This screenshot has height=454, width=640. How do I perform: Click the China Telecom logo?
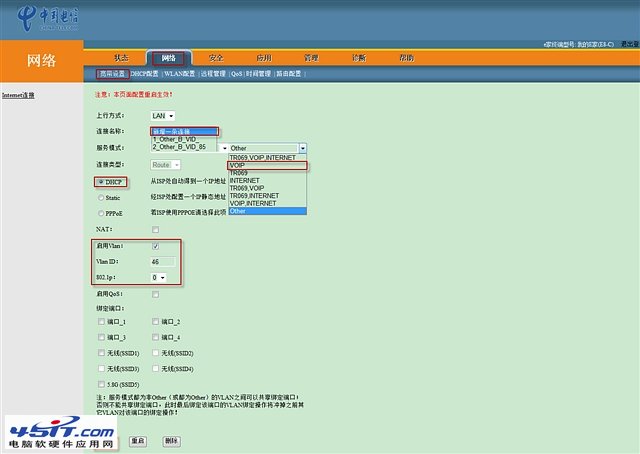(x=48, y=18)
